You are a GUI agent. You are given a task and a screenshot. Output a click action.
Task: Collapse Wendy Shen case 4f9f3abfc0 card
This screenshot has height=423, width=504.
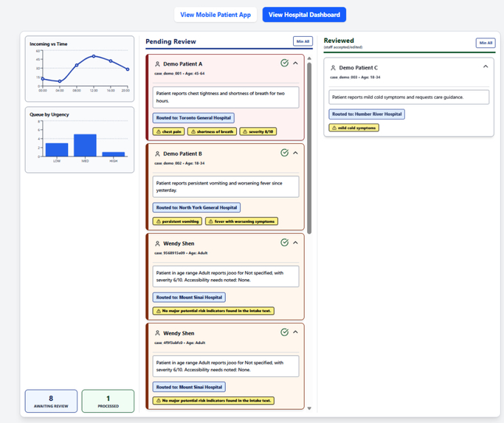pos(295,332)
